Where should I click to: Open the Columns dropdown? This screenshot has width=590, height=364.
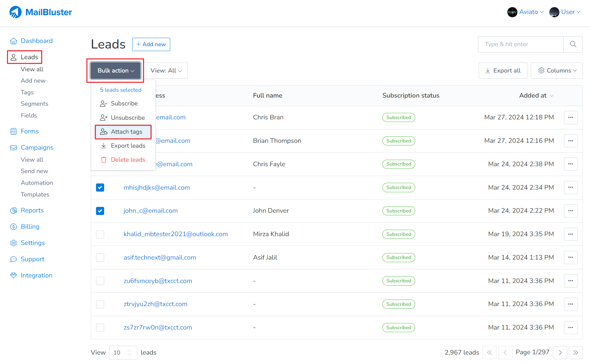556,71
